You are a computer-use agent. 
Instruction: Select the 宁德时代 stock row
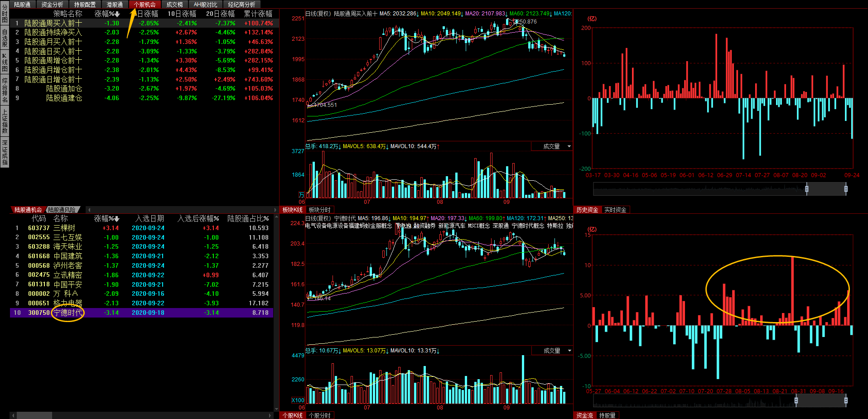click(x=68, y=313)
